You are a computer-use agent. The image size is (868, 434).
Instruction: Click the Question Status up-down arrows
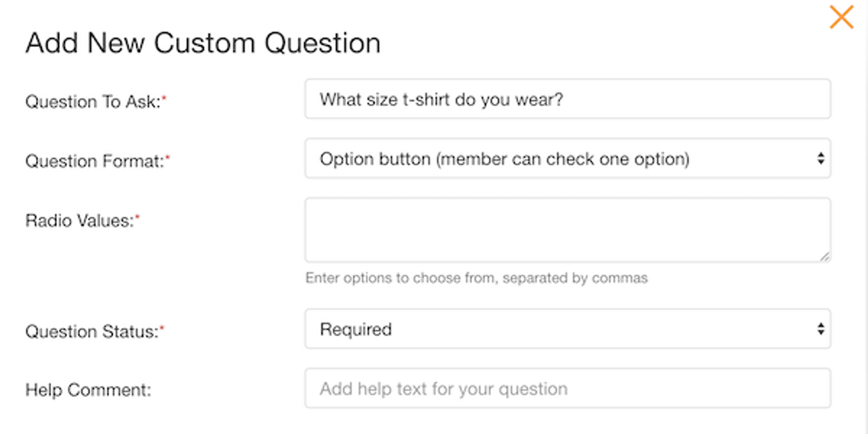(x=821, y=329)
